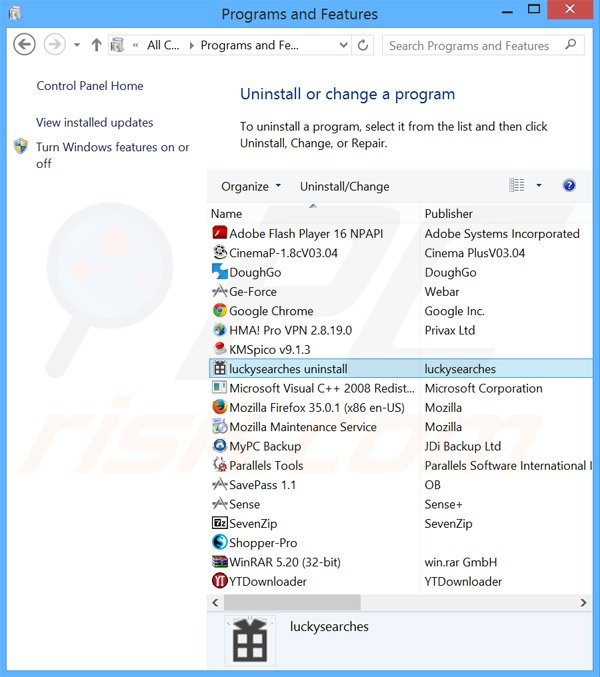Click the Adobe Flash Player program icon
This screenshot has height=677, width=600.
[x=220, y=233]
